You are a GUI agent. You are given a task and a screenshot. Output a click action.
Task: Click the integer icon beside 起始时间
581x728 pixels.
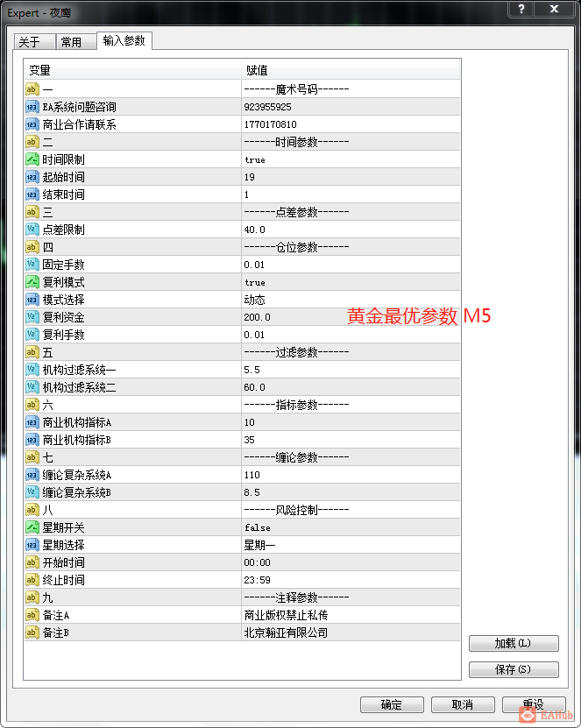pyautogui.click(x=32, y=177)
